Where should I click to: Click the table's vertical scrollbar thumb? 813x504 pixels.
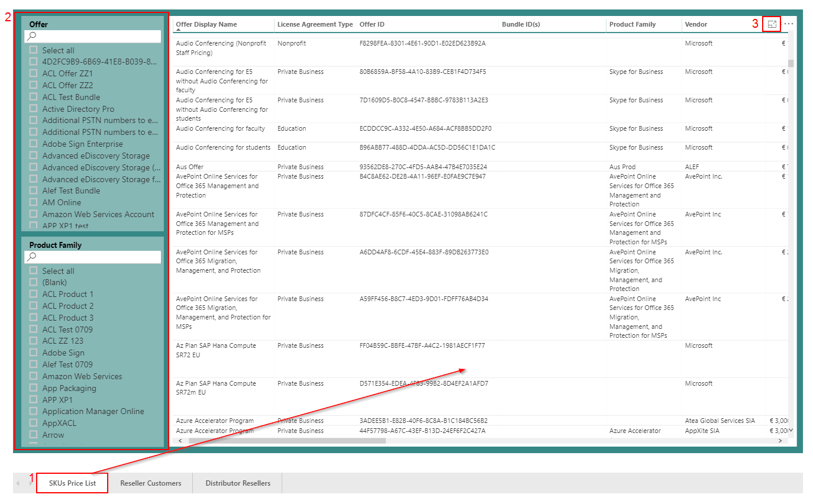791,64
